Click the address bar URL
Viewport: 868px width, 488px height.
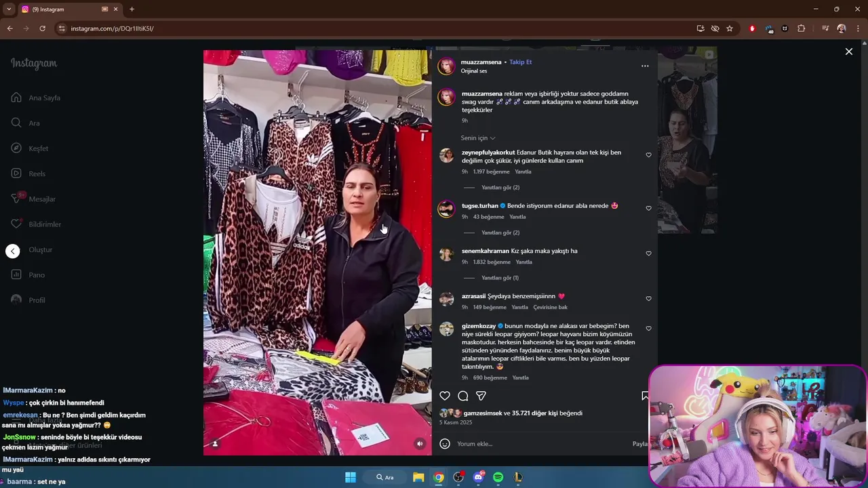(112, 28)
